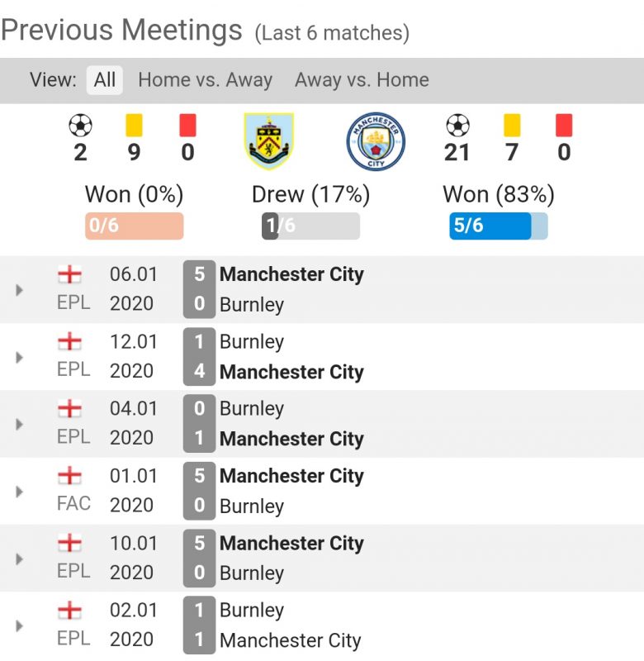Click the Won 5/6 blue progress bar

[498, 226]
